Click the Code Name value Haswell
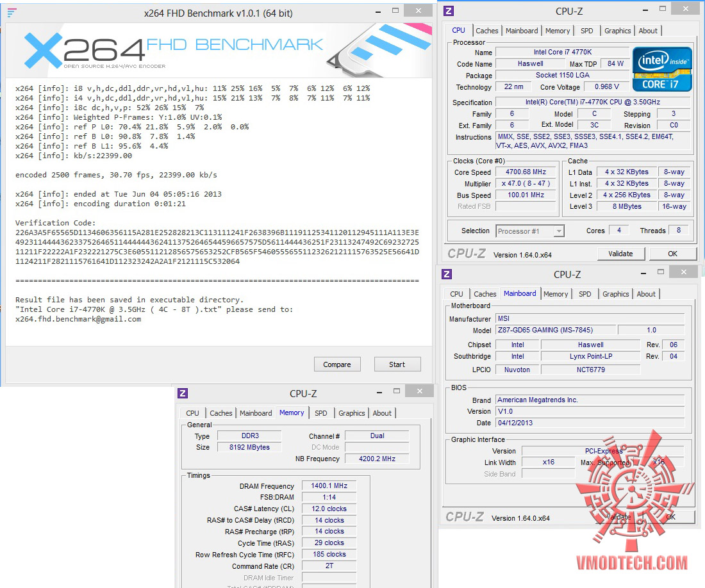This screenshot has width=705, height=588. click(530, 64)
